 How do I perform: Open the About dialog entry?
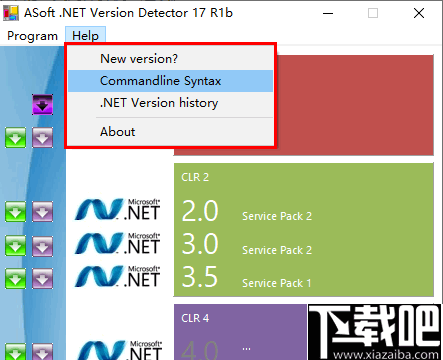pos(170,132)
